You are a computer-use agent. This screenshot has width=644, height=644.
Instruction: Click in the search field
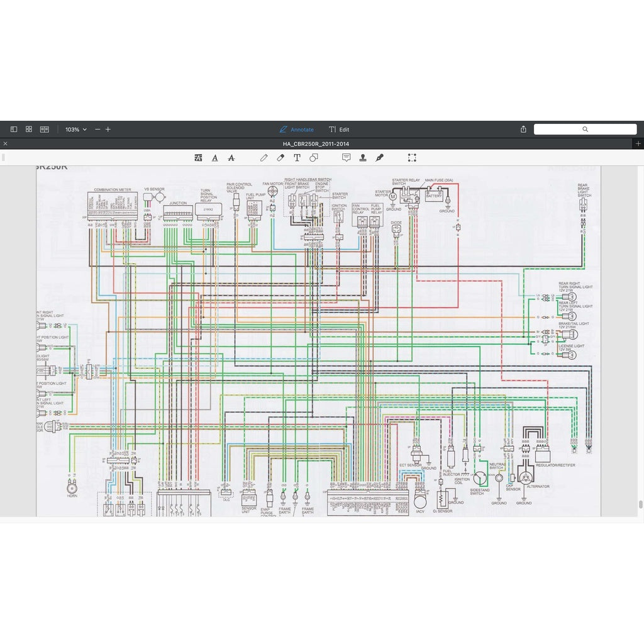[585, 130]
